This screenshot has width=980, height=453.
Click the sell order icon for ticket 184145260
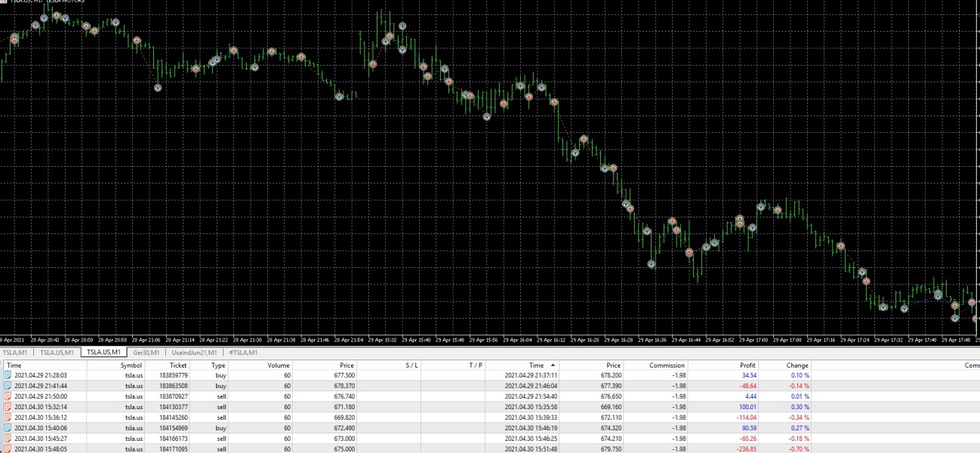click(8, 417)
